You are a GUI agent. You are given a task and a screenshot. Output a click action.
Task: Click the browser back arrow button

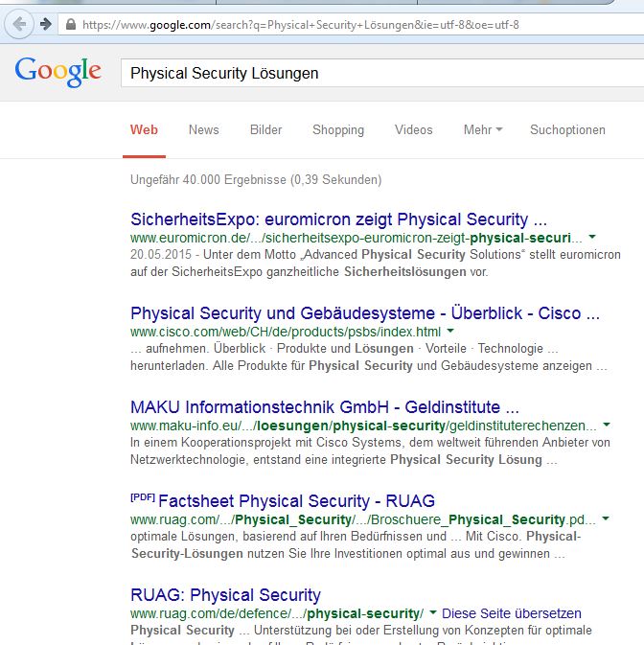[19, 24]
